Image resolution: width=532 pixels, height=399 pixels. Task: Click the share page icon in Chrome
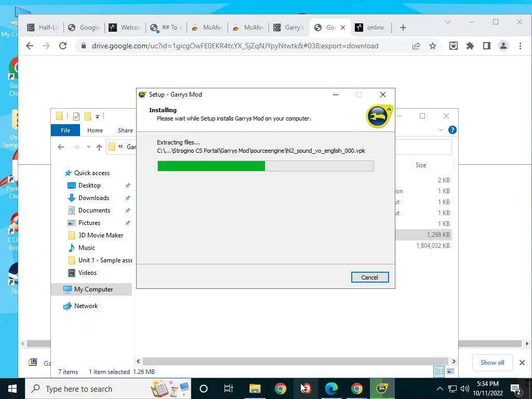click(x=416, y=46)
